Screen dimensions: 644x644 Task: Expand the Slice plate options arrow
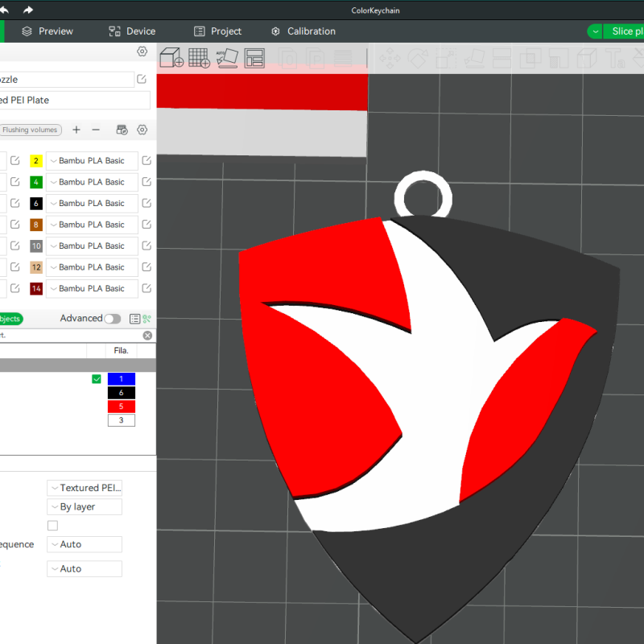[595, 31]
